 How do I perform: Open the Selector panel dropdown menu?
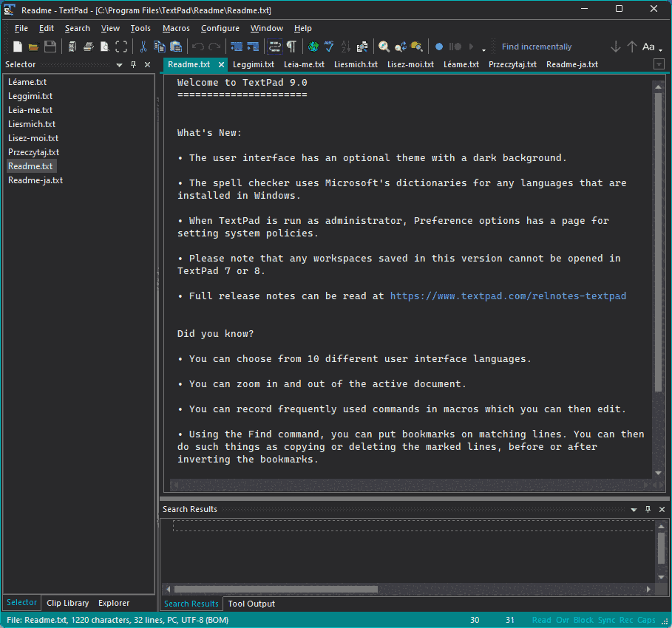tap(118, 64)
